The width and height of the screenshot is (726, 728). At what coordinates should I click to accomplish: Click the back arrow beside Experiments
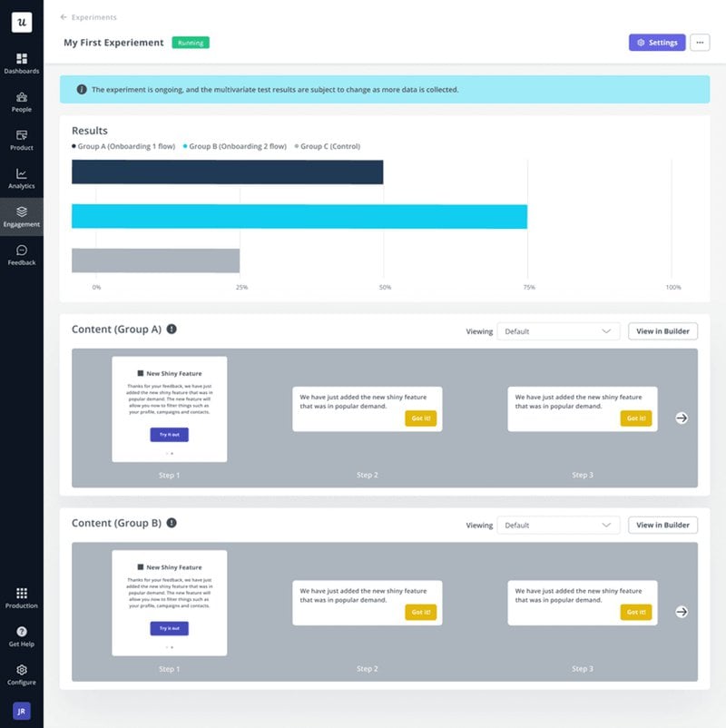click(x=63, y=16)
